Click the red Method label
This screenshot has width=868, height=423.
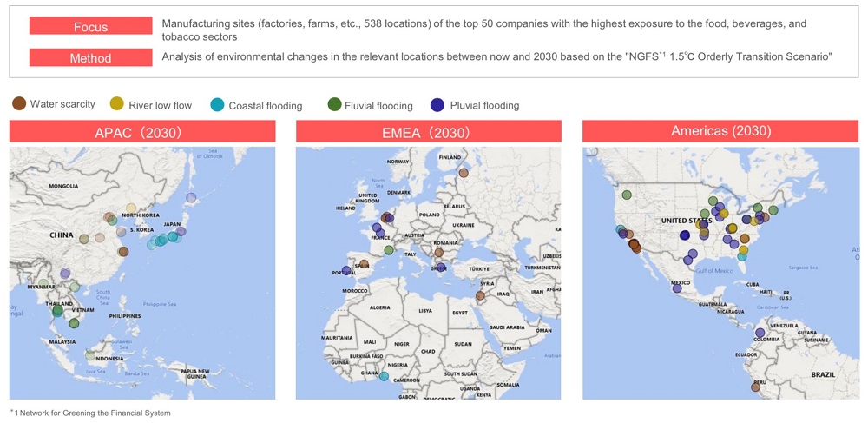pyautogui.click(x=90, y=58)
